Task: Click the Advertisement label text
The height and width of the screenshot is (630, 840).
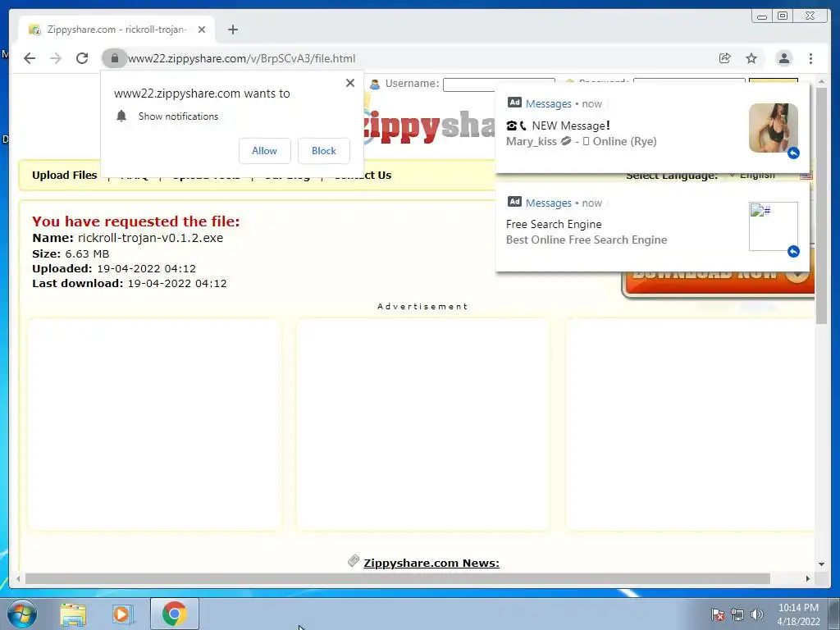Action: point(422,307)
